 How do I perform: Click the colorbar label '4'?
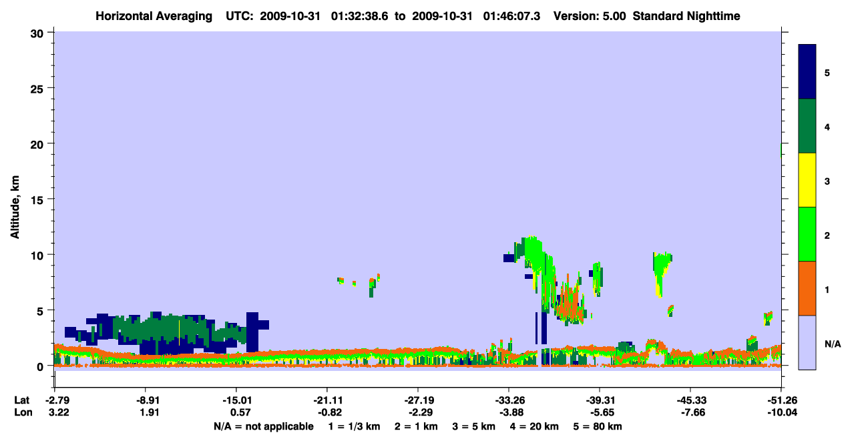pos(827,126)
